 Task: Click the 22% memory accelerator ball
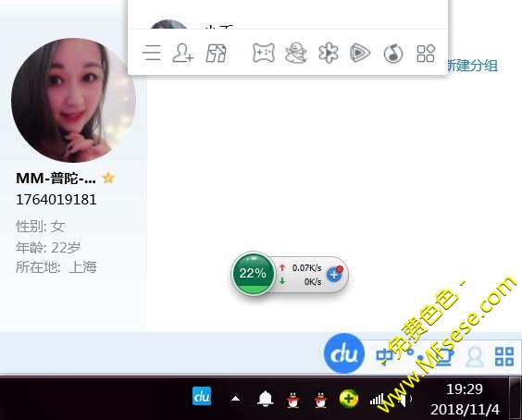coord(253,274)
